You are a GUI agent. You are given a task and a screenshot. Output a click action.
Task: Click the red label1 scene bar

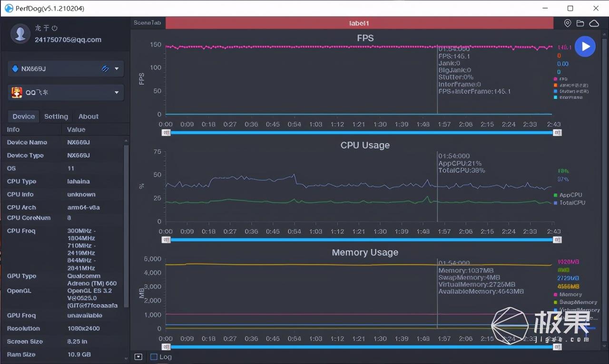[x=359, y=23]
